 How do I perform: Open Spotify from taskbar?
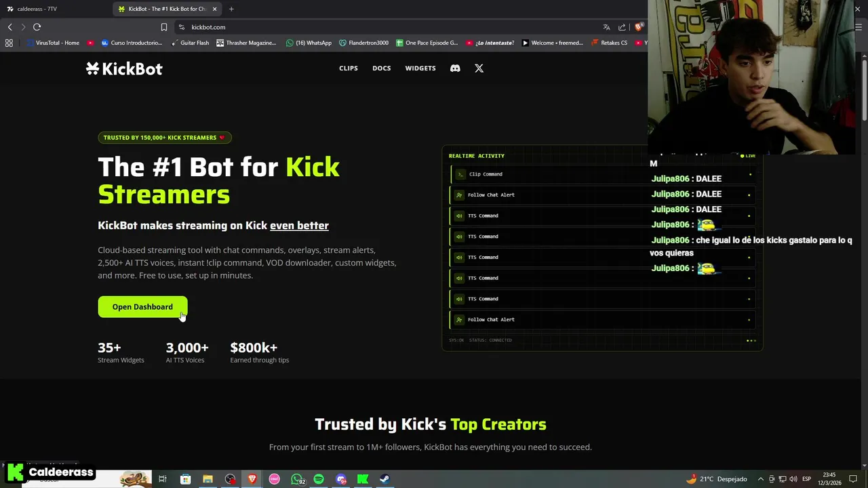pyautogui.click(x=319, y=479)
